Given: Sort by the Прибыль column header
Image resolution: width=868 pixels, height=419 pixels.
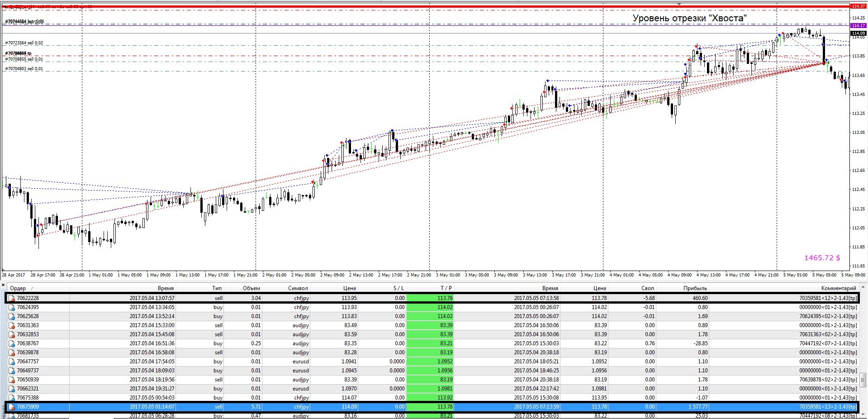Looking at the screenshot, I should (683, 288).
